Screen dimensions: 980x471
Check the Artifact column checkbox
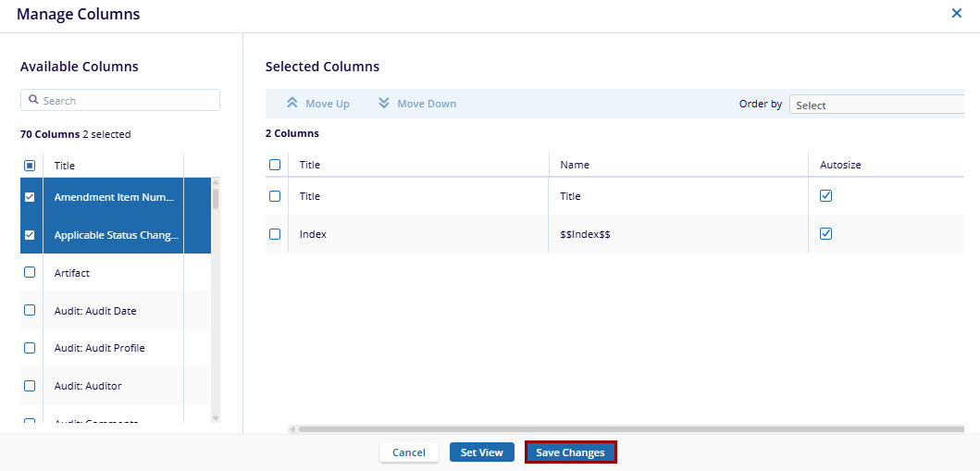coord(30,273)
